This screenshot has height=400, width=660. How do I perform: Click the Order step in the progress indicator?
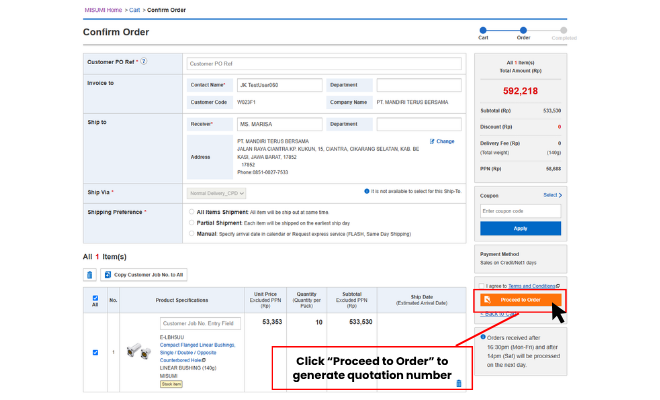coord(523,30)
